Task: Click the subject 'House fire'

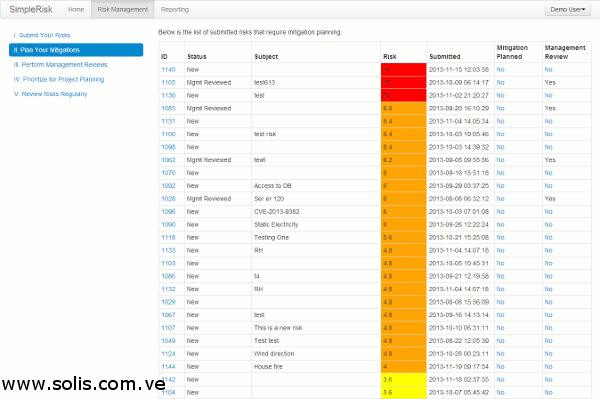Action: pyautogui.click(x=268, y=367)
